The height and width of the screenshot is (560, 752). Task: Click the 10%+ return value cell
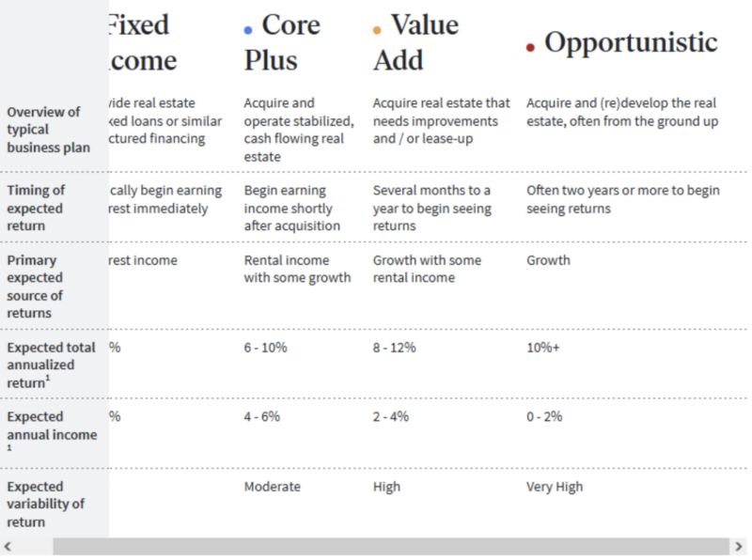coord(542,347)
